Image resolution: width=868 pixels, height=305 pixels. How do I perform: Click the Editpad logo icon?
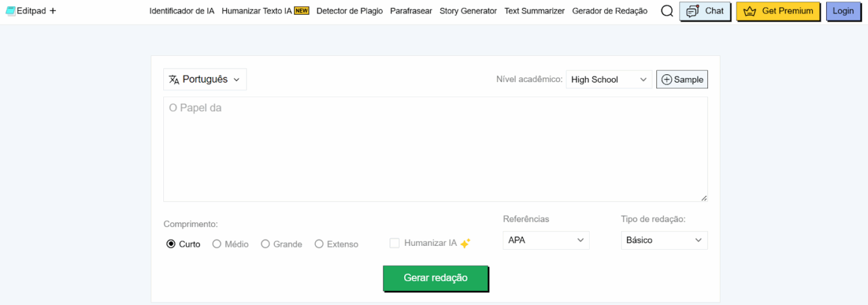click(10, 11)
